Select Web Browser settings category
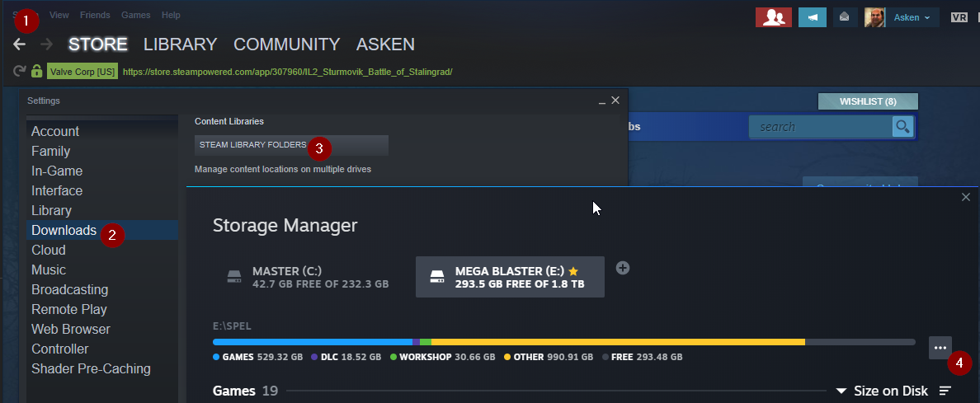The height and width of the screenshot is (403, 980). pos(101,330)
